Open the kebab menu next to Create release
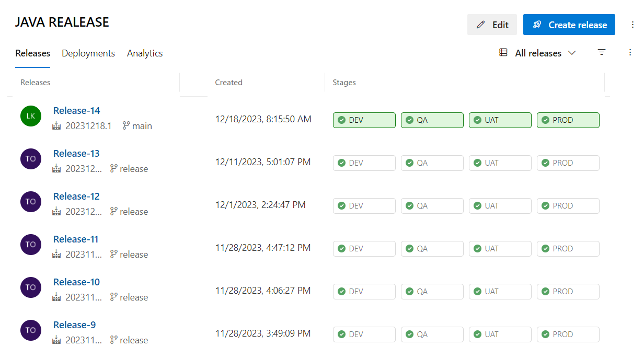644x358 pixels. click(x=633, y=25)
